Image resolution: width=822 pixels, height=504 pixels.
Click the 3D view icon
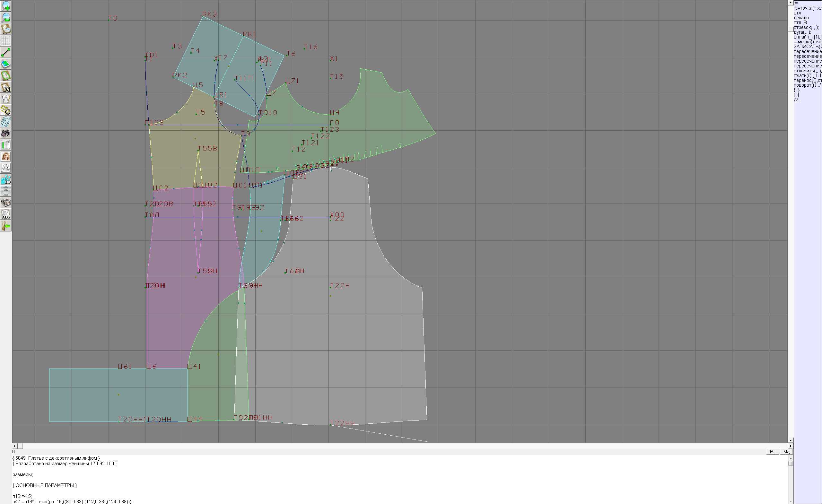coord(6,180)
